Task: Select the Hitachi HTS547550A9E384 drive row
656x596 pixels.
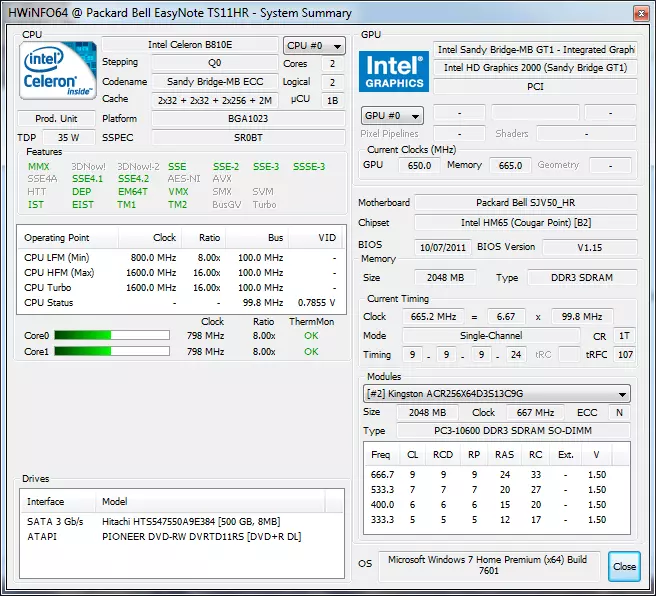Action: pos(182,522)
